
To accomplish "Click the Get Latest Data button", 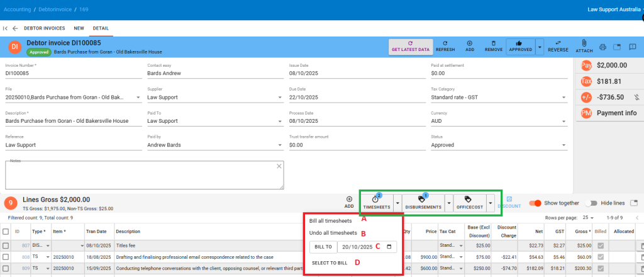I will pyautogui.click(x=410, y=47).
